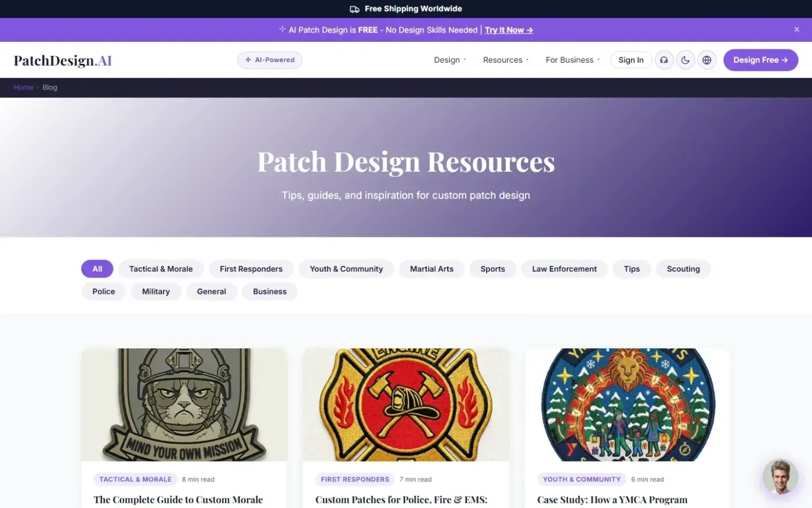Click the Design Free button
Viewport: 812px width, 508px height.
760,60
